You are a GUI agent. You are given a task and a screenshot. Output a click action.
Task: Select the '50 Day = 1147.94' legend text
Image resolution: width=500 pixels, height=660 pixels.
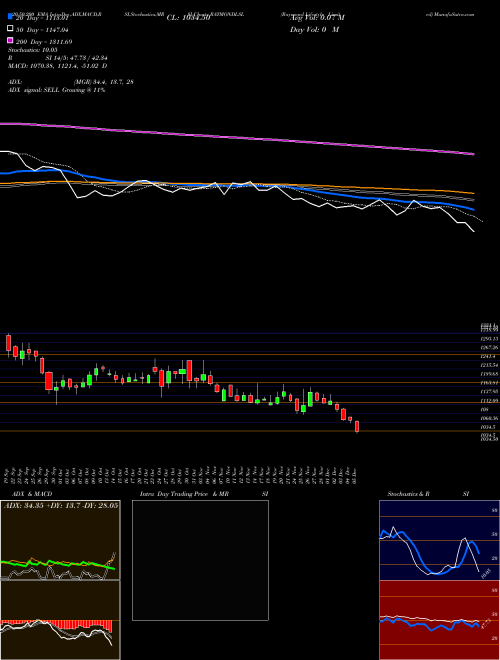coord(43,30)
